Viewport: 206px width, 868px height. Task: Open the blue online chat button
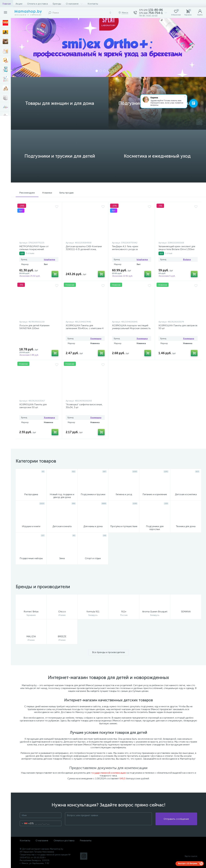tap(193, 103)
